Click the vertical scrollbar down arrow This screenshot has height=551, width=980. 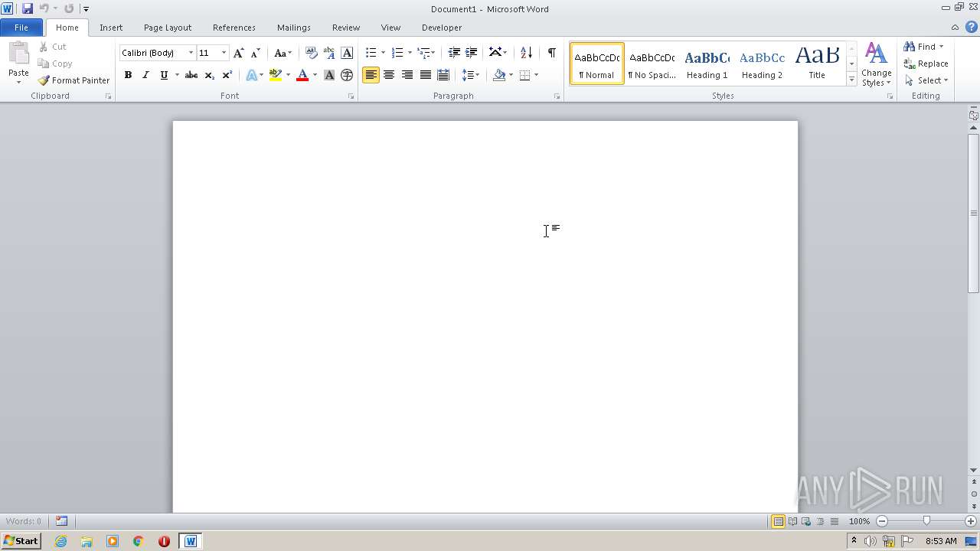974,471
